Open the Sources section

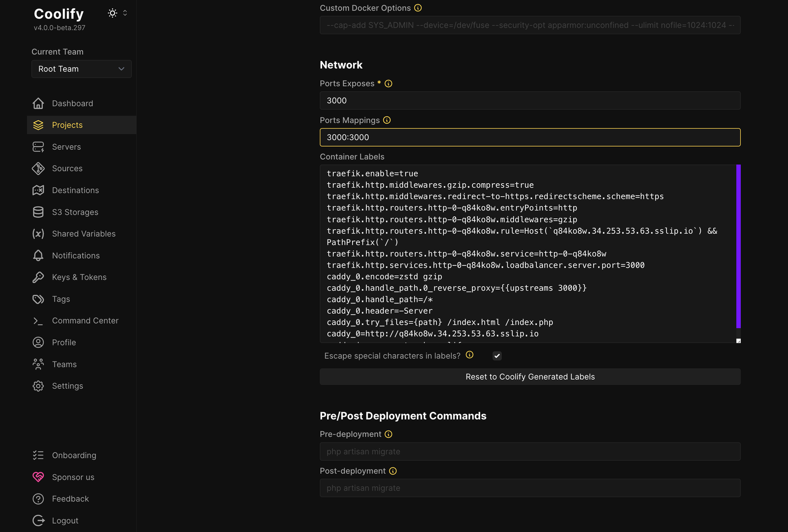click(67, 168)
